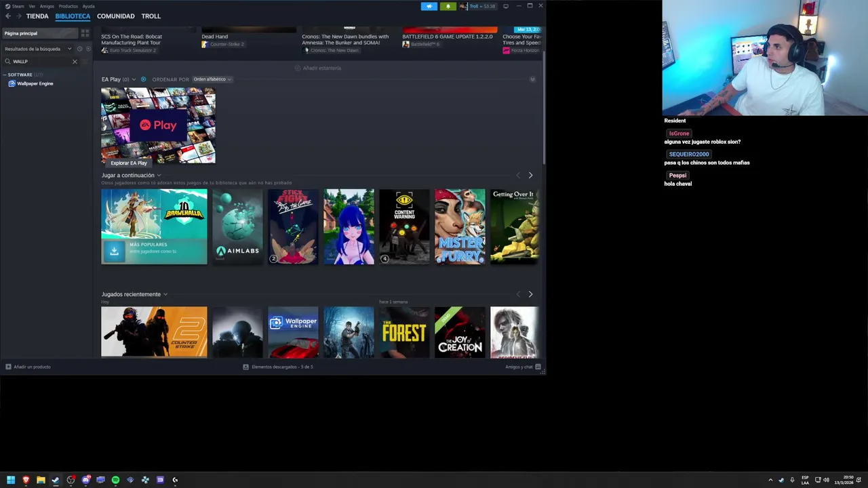The width and height of the screenshot is (868, 488).
Task: Open the Ver menu
Action: 32,6
